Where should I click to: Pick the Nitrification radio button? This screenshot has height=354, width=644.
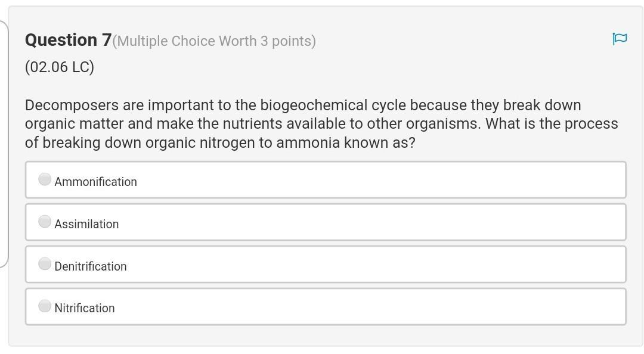tap(45, 306)
